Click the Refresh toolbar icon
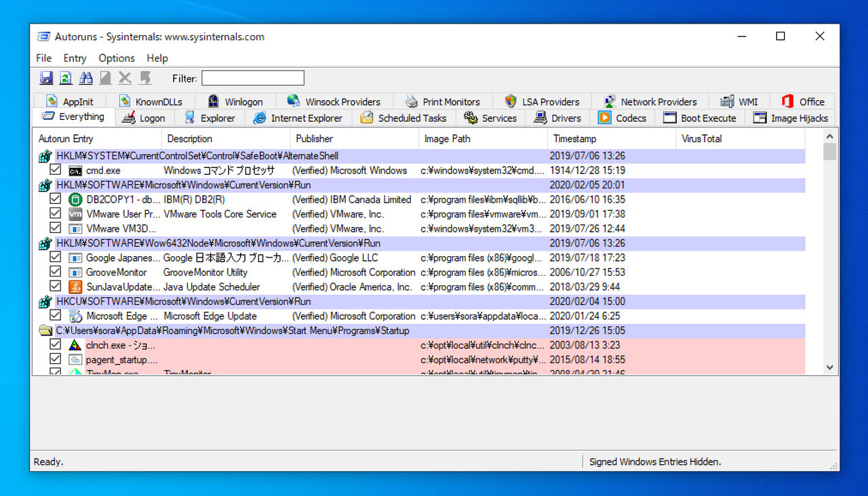The width and height of the screenshot is (868, 496). 66,78
